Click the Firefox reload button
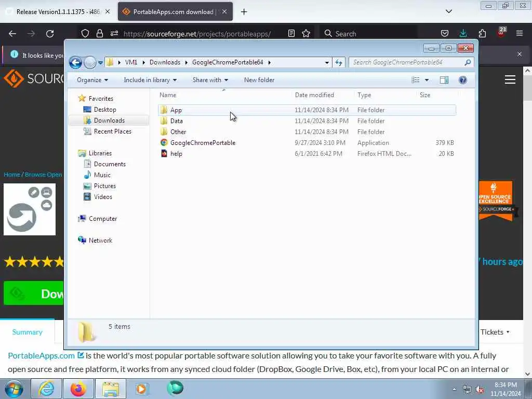This screenshot has width=532, height=399. [x=50, y=34]
